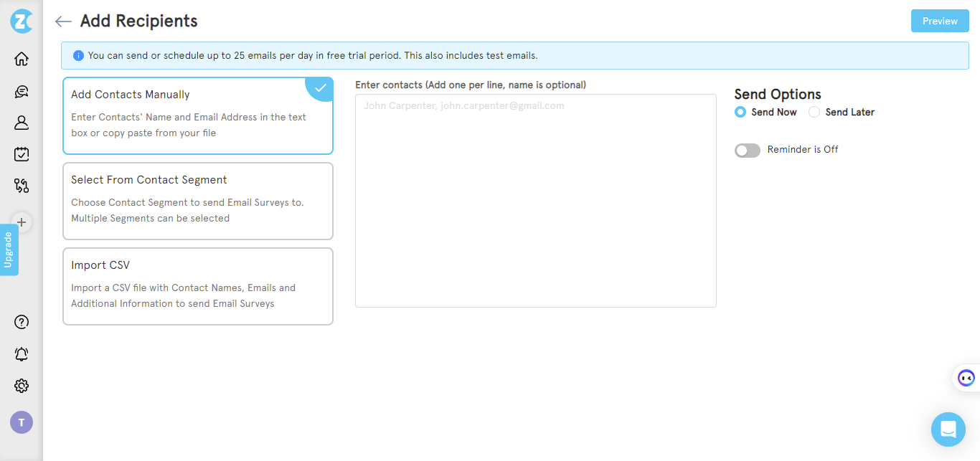Select the Surveys chat-bubble icon in sidebar
The height and width of the screenshot is (461, 980).
click(21, 91)
